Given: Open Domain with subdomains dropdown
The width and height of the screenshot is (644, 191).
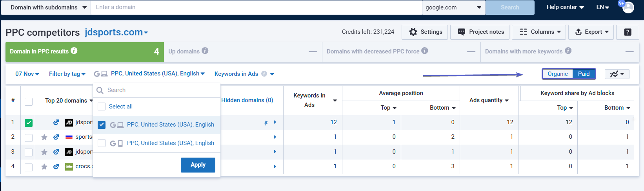Looking at the screenshot, I should pos(46,7).
